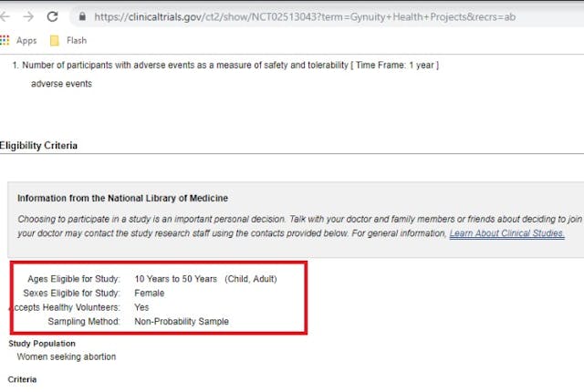This screenshot has width=584, height=392.
Task: Click the Ages Eligible for Study label
Action: coord(75,278)
